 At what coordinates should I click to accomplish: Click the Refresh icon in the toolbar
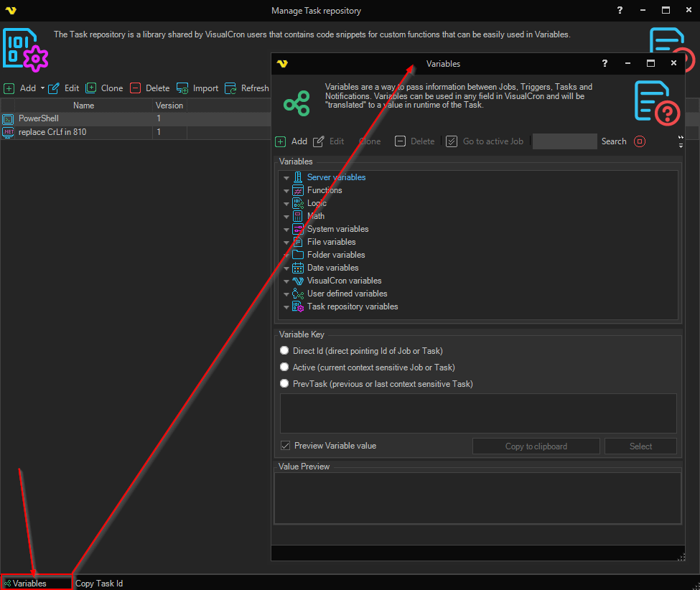tap(230, 88)
